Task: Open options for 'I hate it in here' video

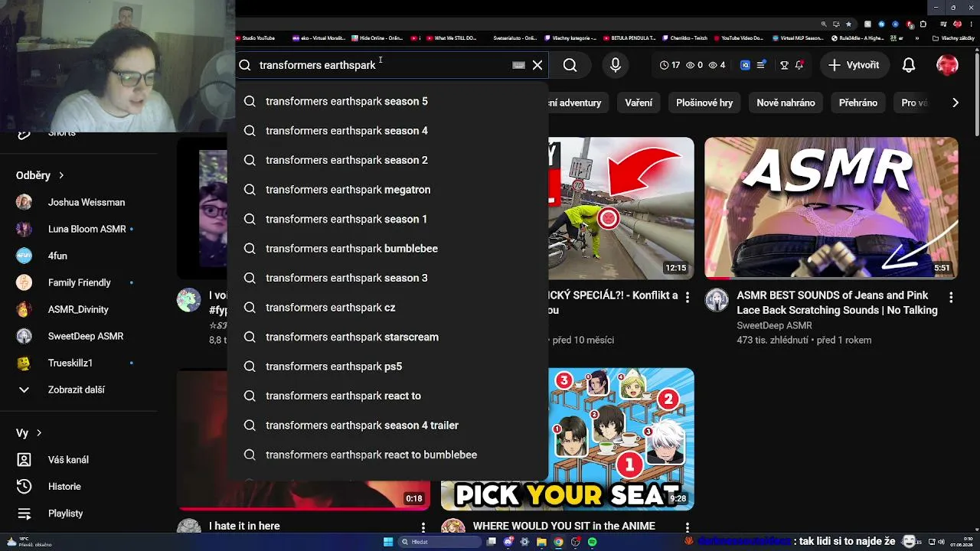Action: (423, 527)
